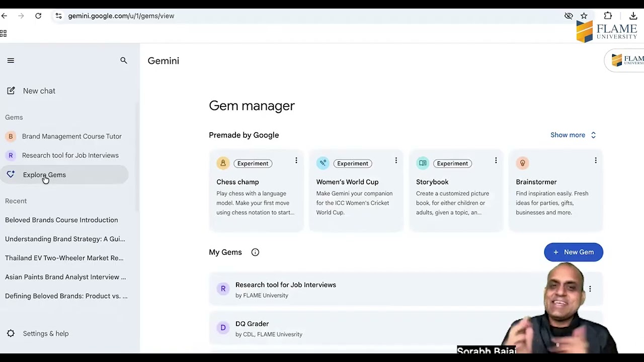Open recent chat Understanding Brand Strategy
The width and height of the screenshot is (644, 362).
(x=64, y=239)
